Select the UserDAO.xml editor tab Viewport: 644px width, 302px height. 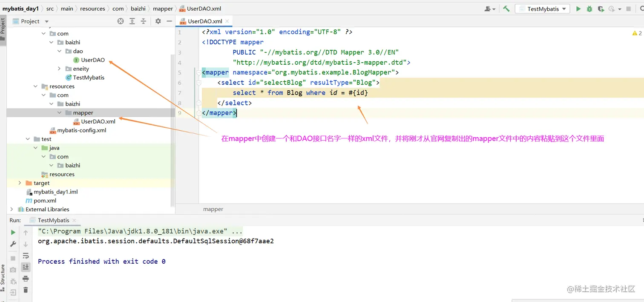click(x=204, y=21)
